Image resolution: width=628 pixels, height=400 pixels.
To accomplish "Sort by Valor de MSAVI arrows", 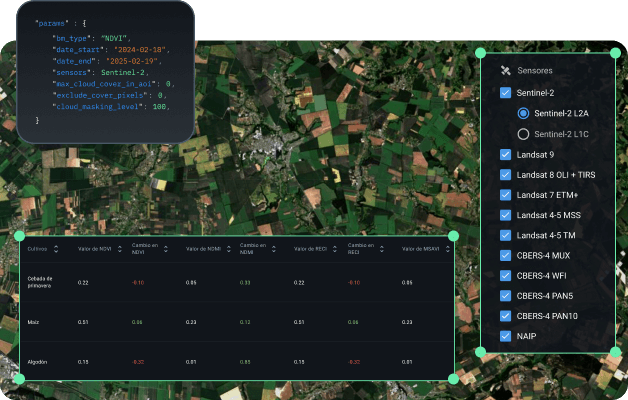I will [447, 249].
